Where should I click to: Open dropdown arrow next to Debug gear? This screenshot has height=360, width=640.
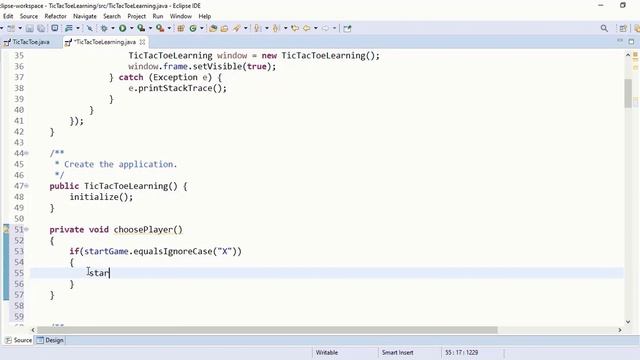[113, 28]
